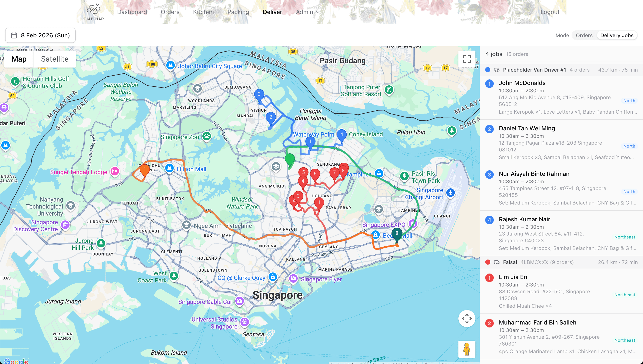
Task: Open the Admin dropdown menu
Action: pyautogui.click(x=307, y=12)
